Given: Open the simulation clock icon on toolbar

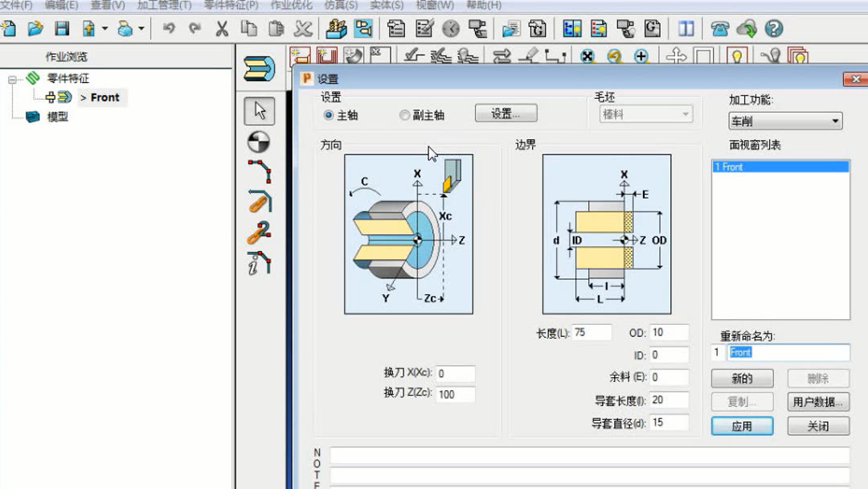Looking at the screenshot, I should 452,29.
